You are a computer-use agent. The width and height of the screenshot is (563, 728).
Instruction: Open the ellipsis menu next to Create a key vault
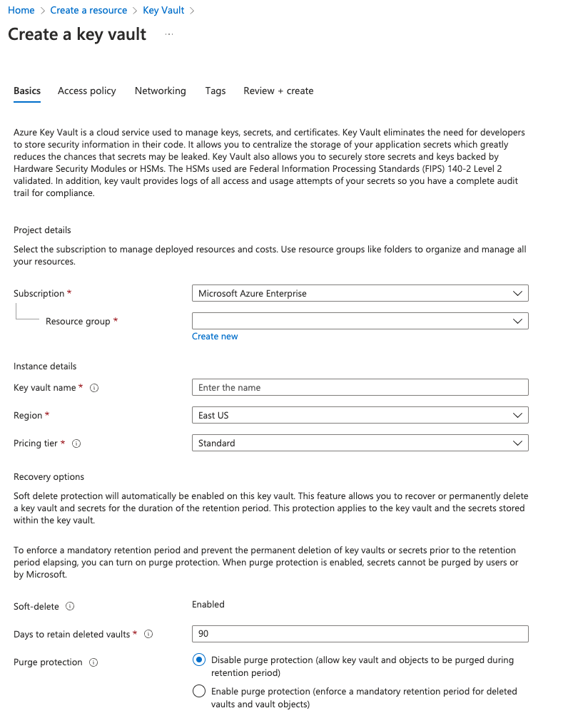tap(169, 34)
